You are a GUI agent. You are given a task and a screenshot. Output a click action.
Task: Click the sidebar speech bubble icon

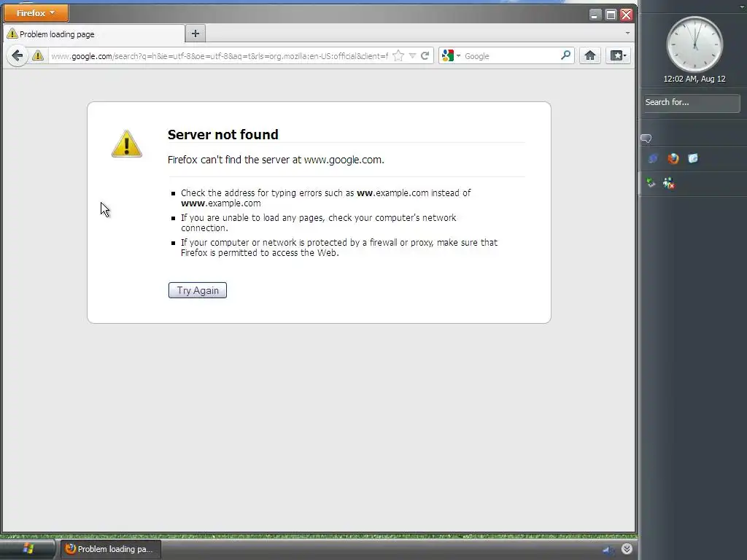[x=646, y=139]
